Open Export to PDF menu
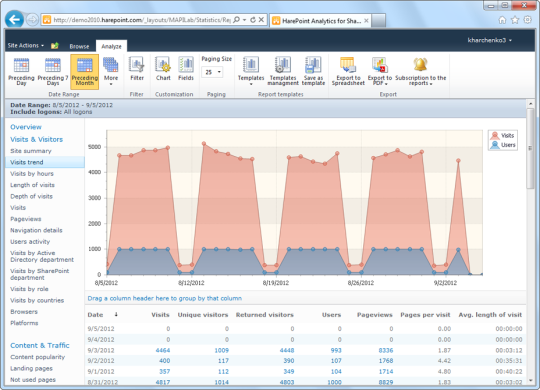The image size is (540, 390). click(x=380, y=71)
